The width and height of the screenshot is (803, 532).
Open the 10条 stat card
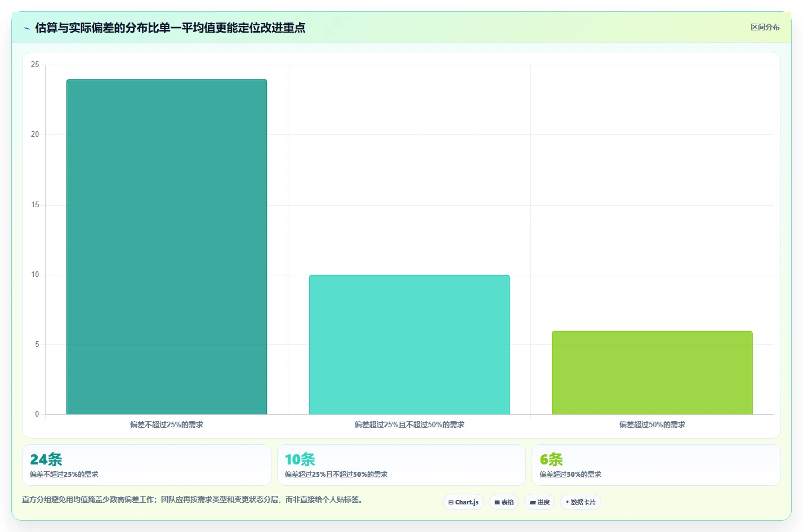pyautogui.click(x=401, y=465)
